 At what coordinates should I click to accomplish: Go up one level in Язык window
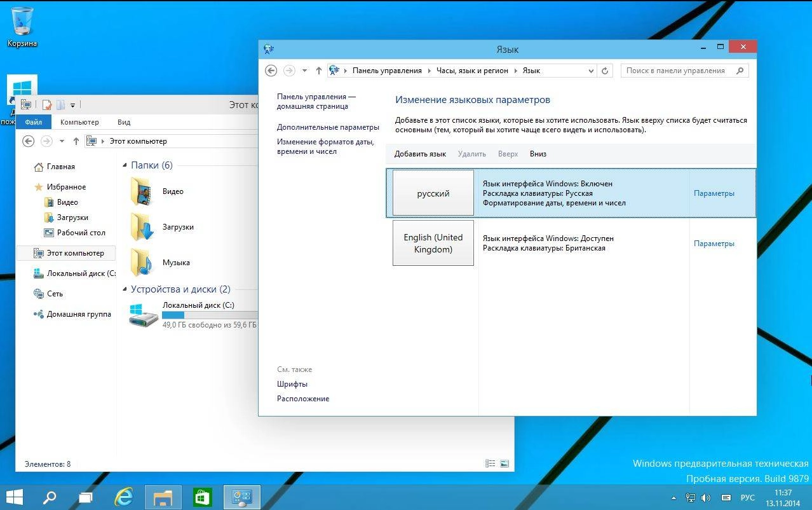pyautogui.click(x=319, y=71)
